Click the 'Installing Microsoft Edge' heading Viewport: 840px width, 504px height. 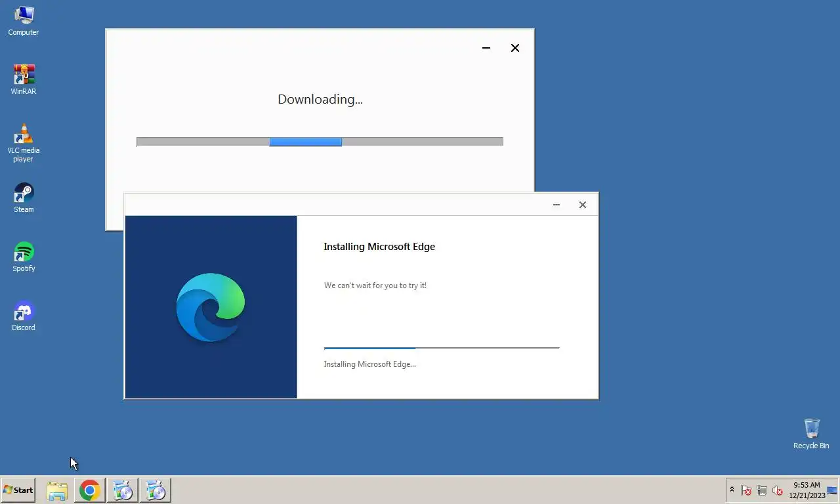[x=379, y=247]
